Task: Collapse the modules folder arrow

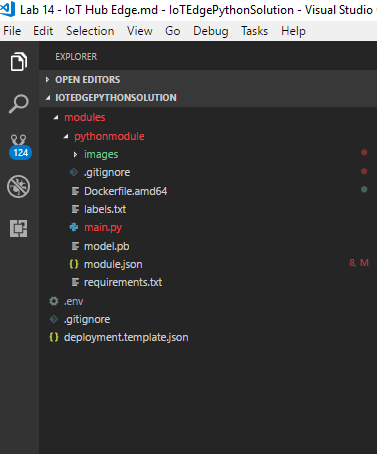Action: pyautogui.click(x=56, y=117)
